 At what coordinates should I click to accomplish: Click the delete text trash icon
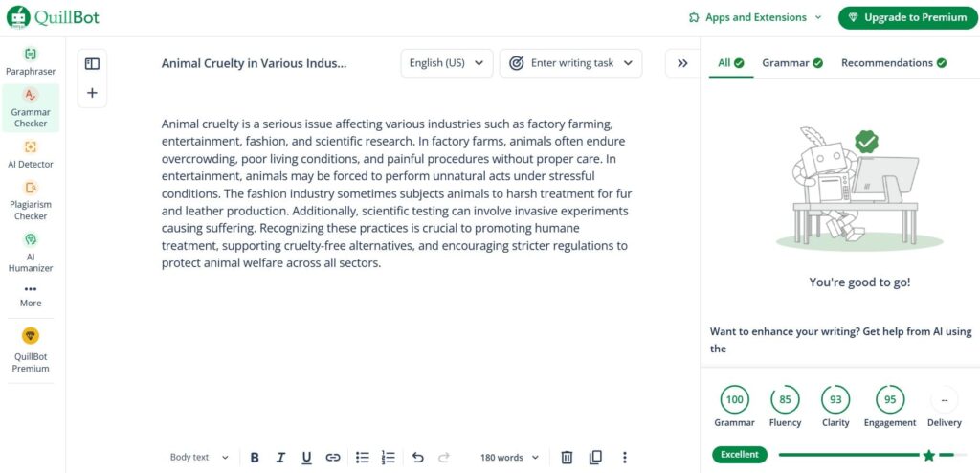pos(567,458)
